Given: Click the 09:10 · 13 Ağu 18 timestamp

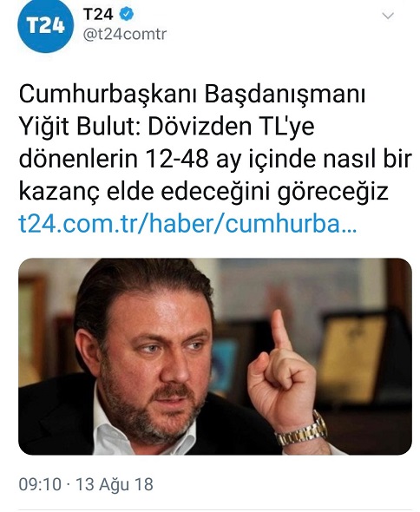Looking at the screenshot, I should 86,484.
